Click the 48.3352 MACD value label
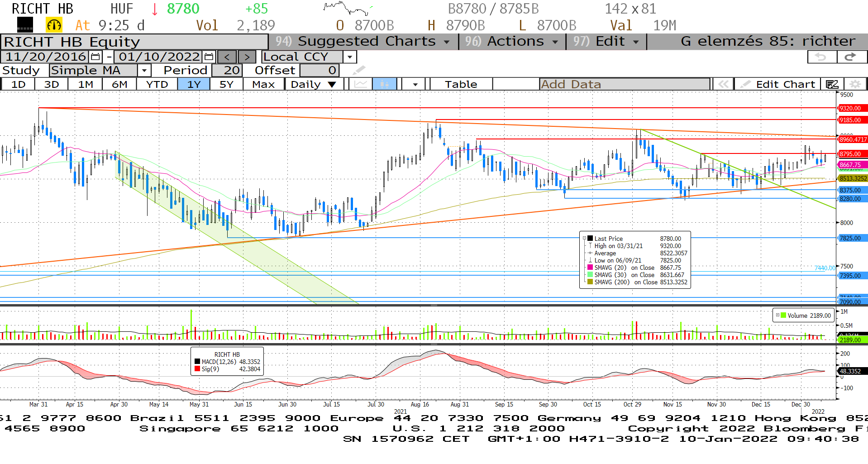Screen dimensions: 868x464 tap(853, 371)
